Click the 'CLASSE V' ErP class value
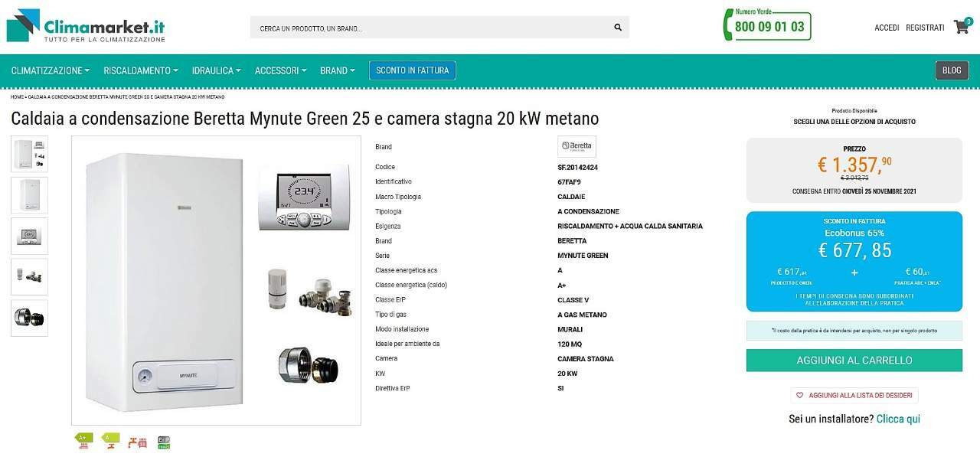 (574, 300)
